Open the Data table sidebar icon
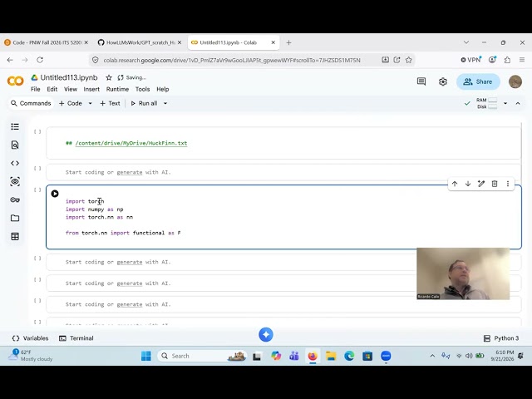This screenshot has height=399, width=532. 15,236
